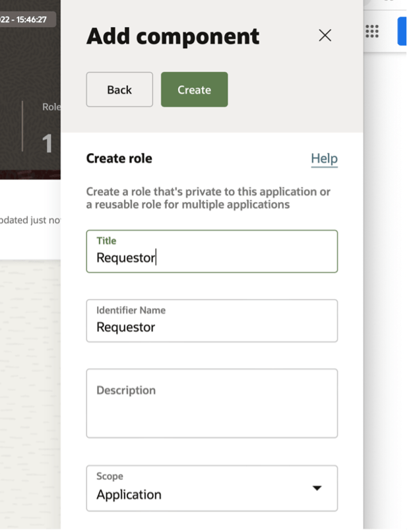Close the Add component panel
This screenshot has width=409, height=532.
click(325, 36)
